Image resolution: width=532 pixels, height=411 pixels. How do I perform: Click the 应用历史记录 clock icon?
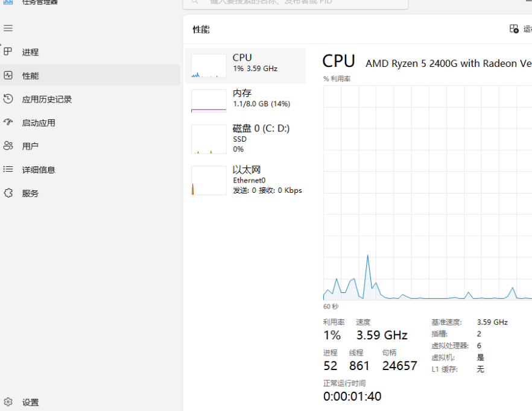[8, 99]
